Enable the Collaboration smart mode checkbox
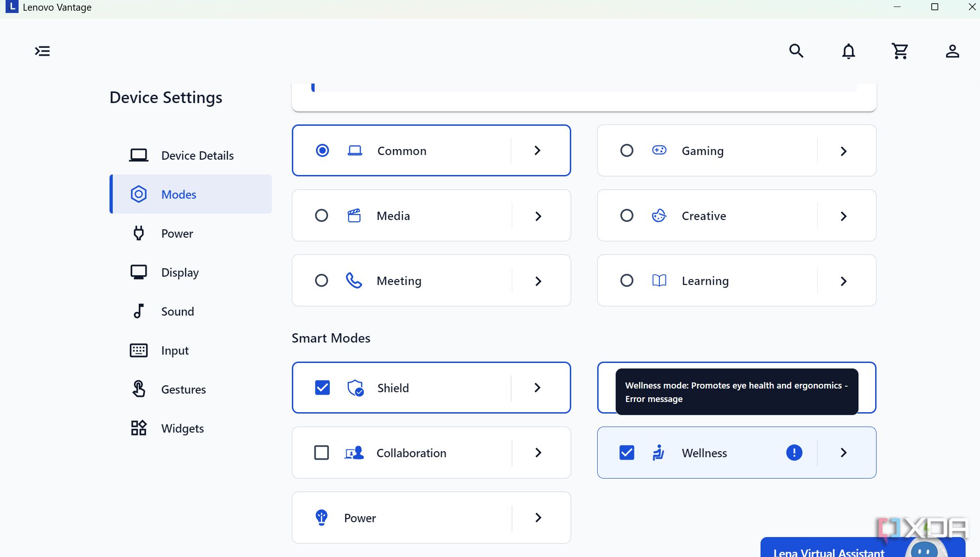Image resolution: width=980 pixels, height=557 pixels. pyautogui.click(x=321, y=453)
